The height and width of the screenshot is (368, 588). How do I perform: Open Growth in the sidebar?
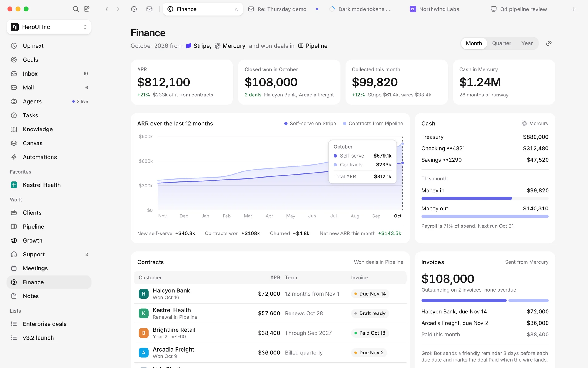click(49, 240)
